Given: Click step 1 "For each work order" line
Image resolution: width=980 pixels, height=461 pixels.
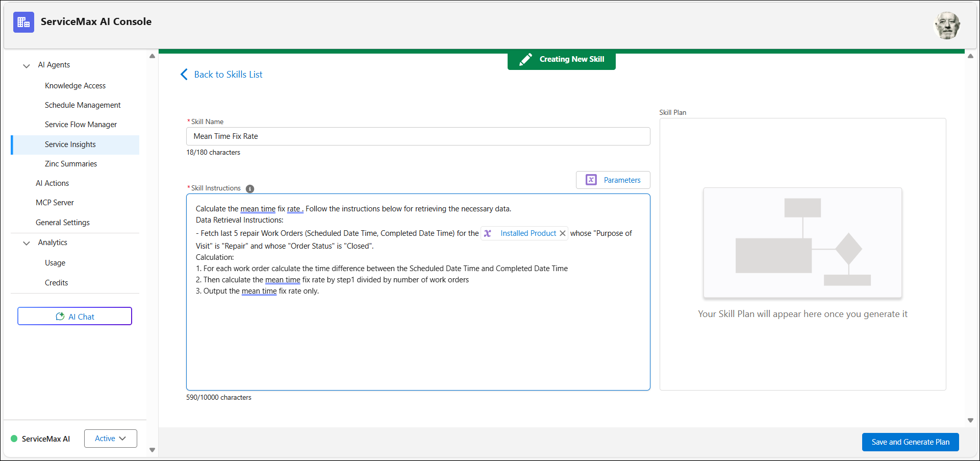Looking at the screenshot, I should [x=382, y=269].
